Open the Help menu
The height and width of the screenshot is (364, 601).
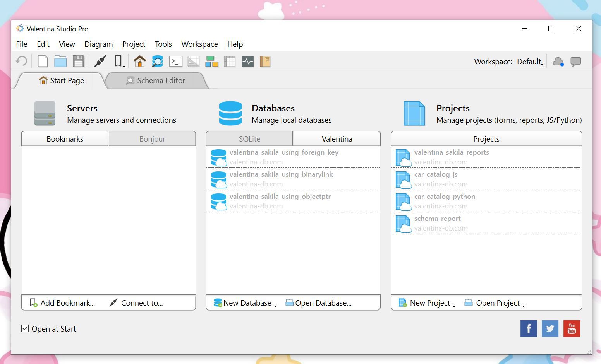click(235, 44)
